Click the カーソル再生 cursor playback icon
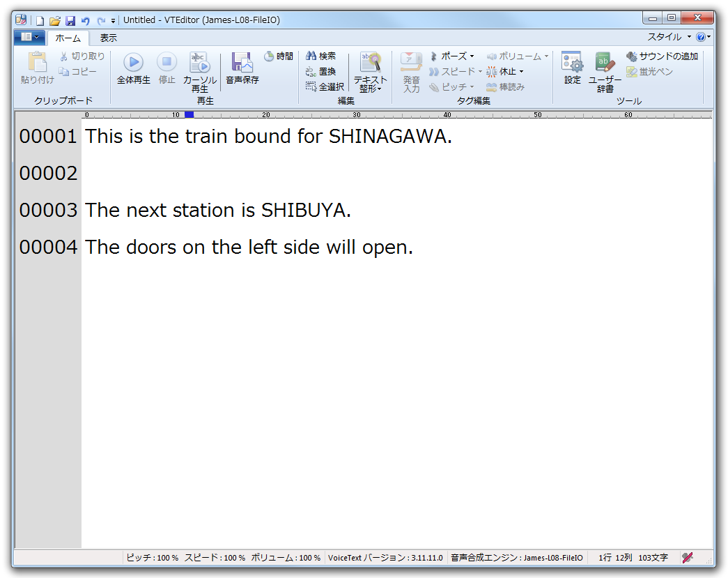The image size is (728, 578). 200,64
